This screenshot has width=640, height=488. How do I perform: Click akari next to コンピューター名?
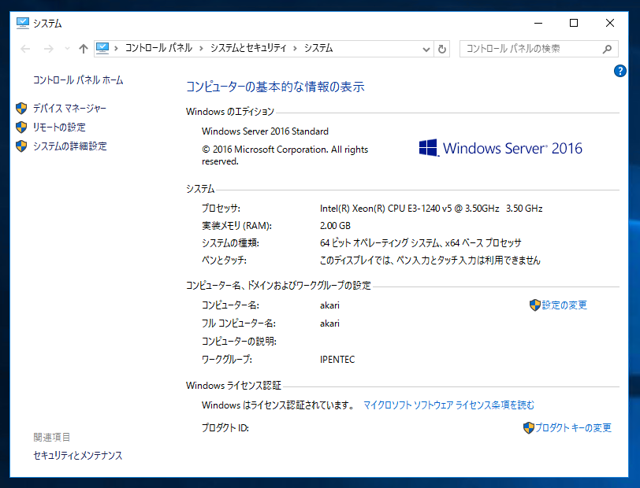[330, 305]
